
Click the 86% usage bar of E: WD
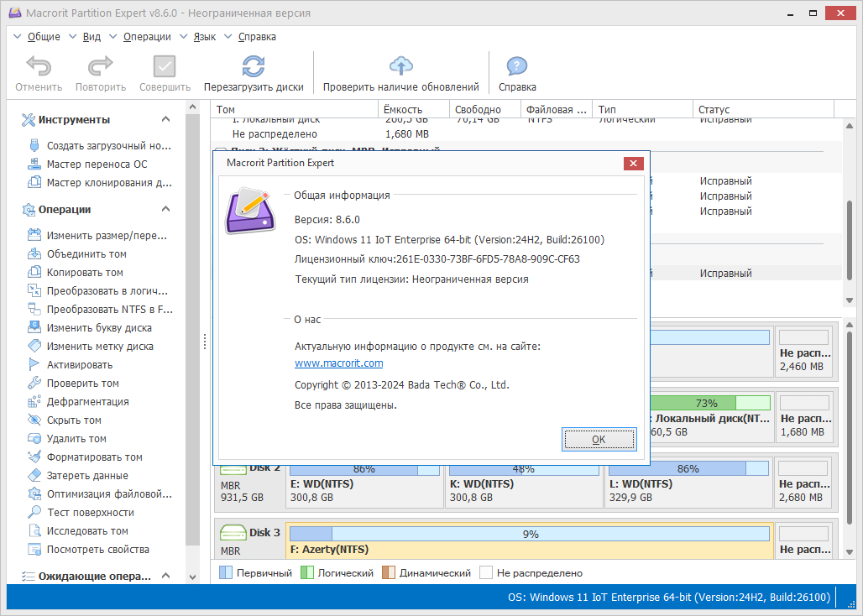(364, 468)
